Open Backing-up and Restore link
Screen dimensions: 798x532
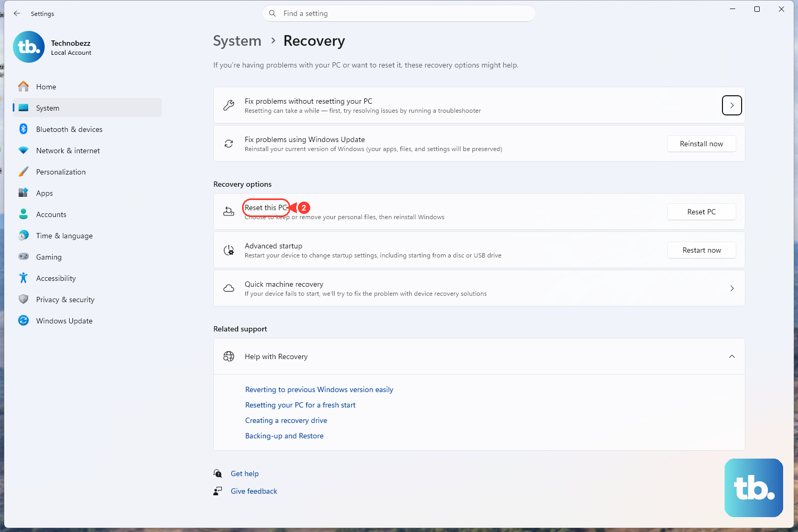click(284, 436)
